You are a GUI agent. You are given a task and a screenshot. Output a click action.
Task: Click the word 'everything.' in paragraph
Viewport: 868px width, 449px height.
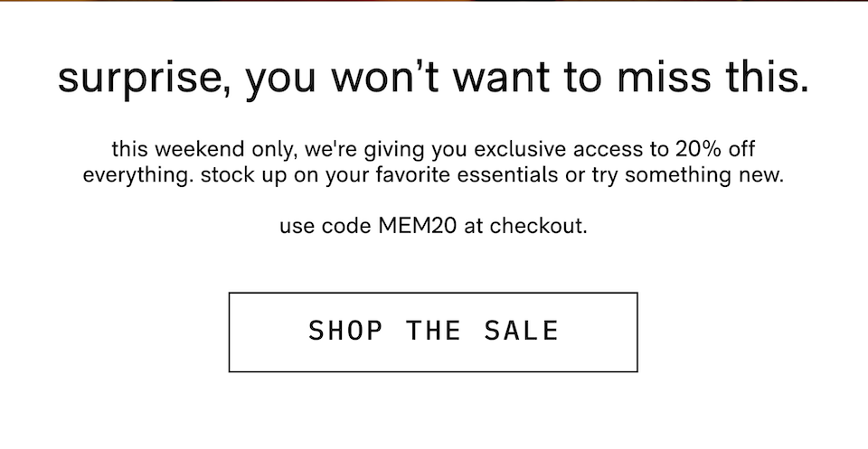pyautogui.click(x=137, y=175)
